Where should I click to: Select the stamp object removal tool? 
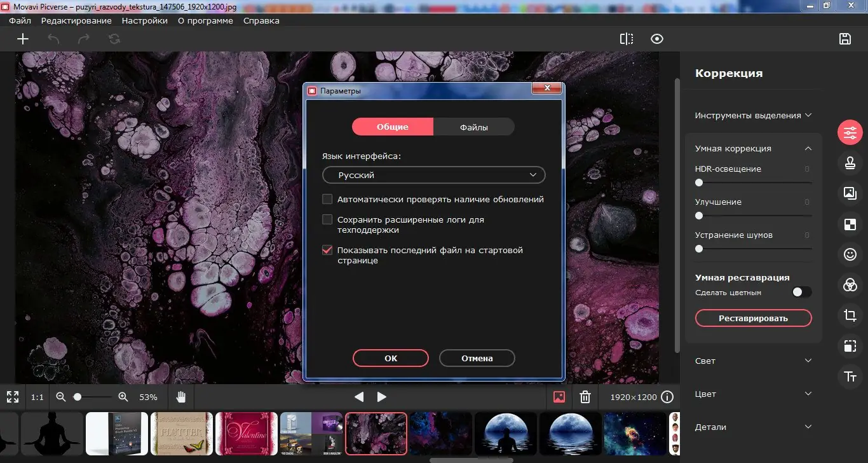click(850, 163)
